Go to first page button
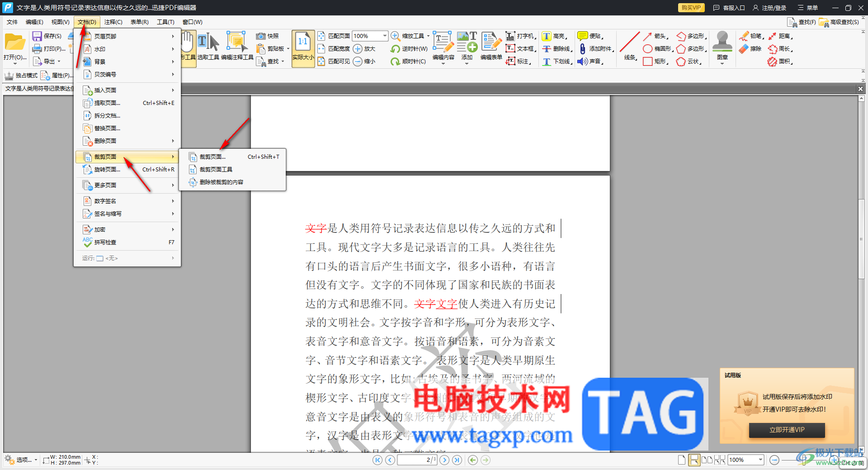Viewport: 868px width, 470px height. (377, 460)
